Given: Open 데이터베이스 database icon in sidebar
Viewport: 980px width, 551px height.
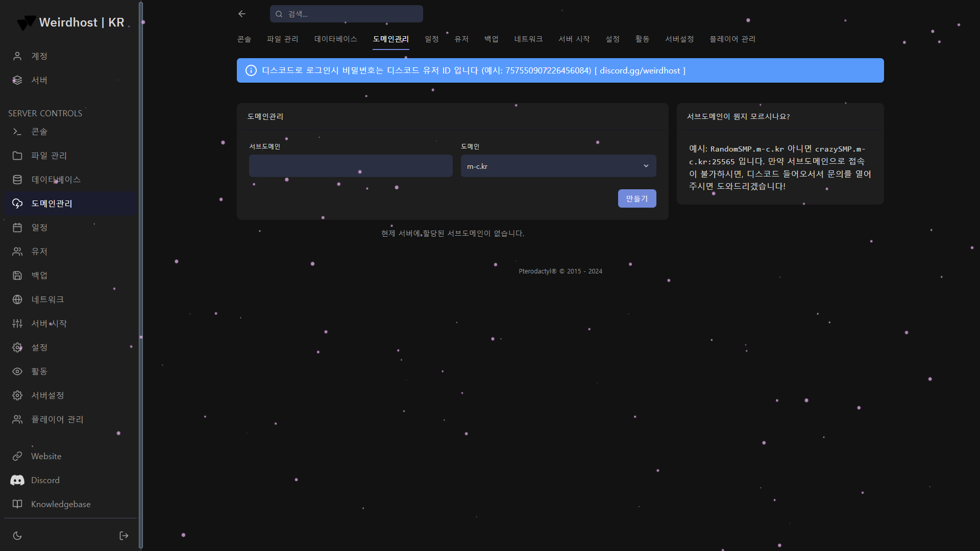Looking at the screenshot, I should (17, 180).
